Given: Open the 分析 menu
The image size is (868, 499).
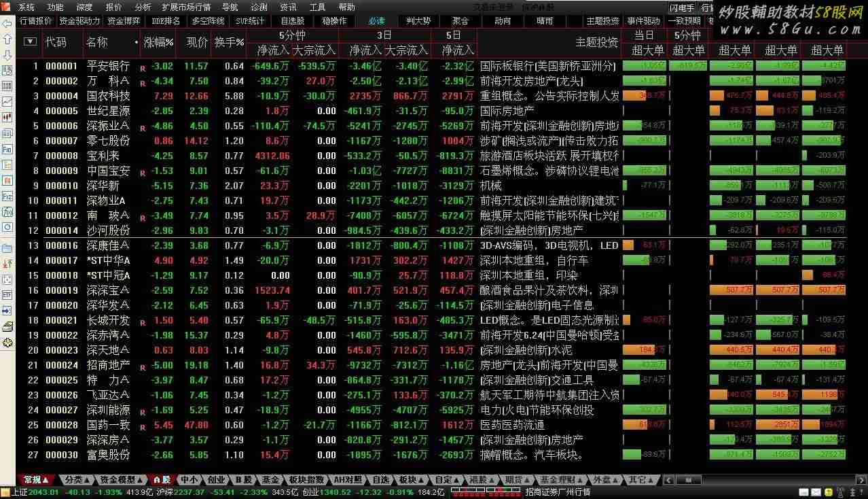Looking at the screenshot, I should 143,7.
